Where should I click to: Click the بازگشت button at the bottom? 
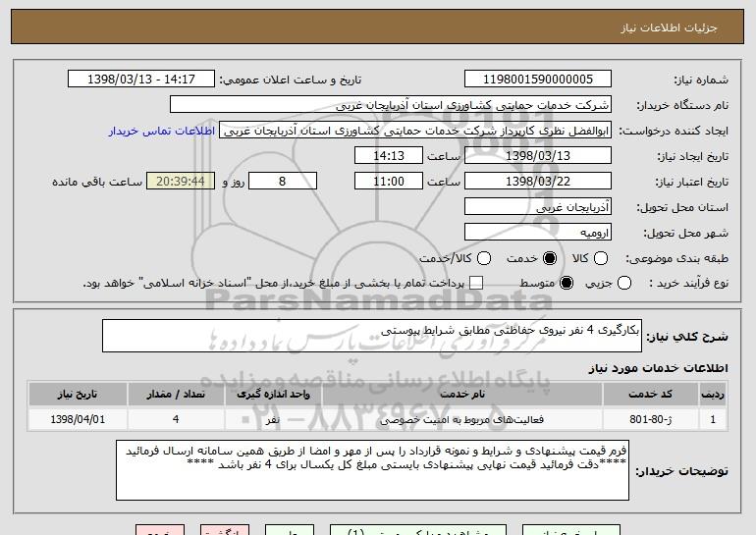click(225, 530)
